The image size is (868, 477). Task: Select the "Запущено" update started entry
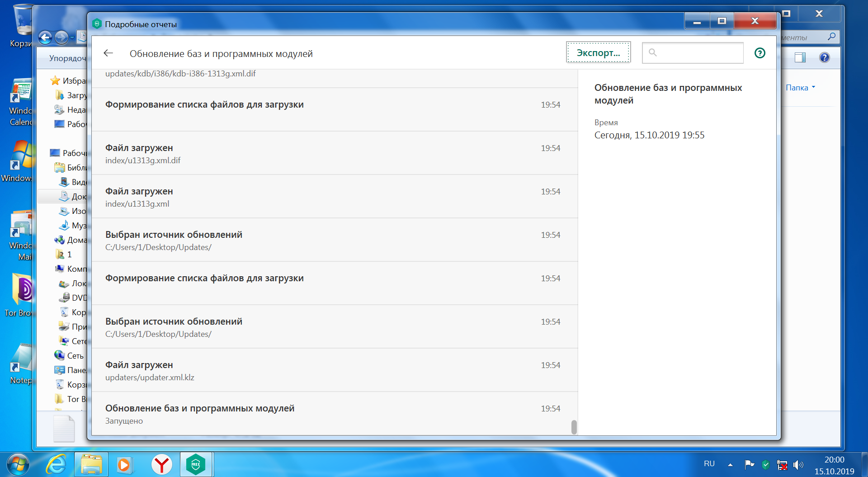click(335, 414)
